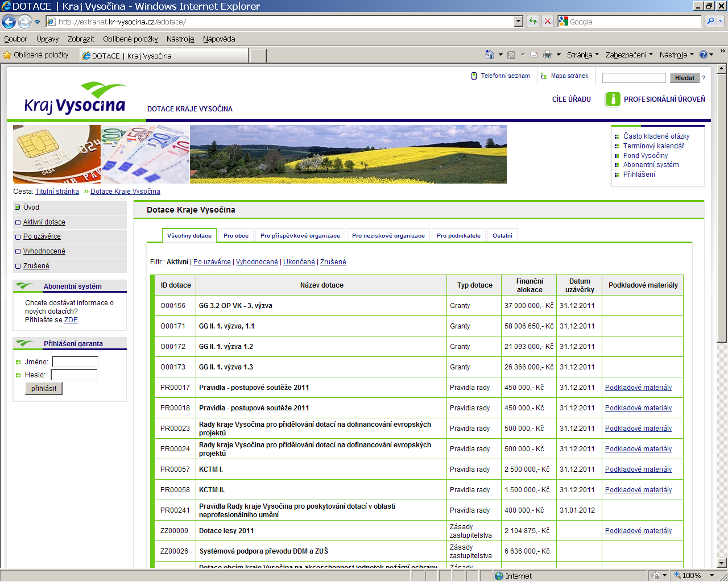This screenshot has height=582, width=728.
Task: Go back with the browser Back arrow
Action: coord(9,22)
